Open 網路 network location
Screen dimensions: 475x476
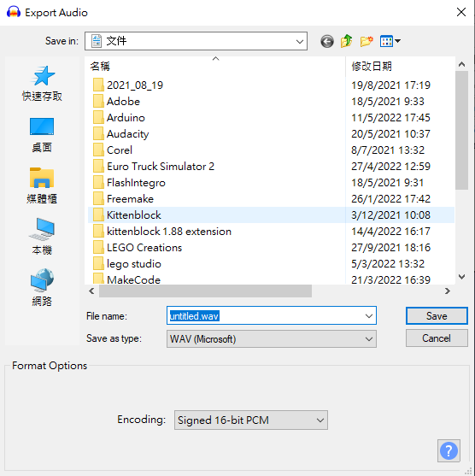click(x=42, y=287)
